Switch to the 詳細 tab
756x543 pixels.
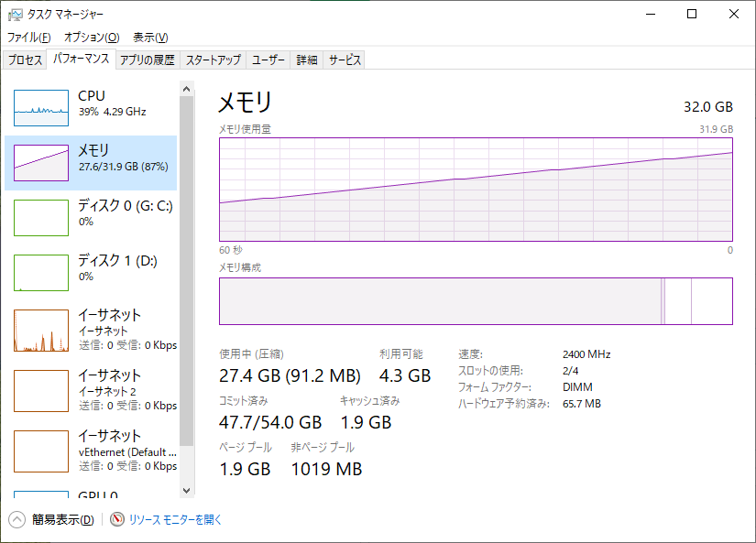308,59
